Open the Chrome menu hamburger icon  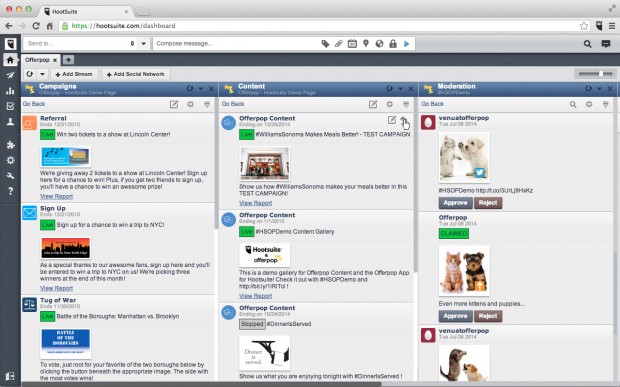pyautogui.click(x=612, y=26)
